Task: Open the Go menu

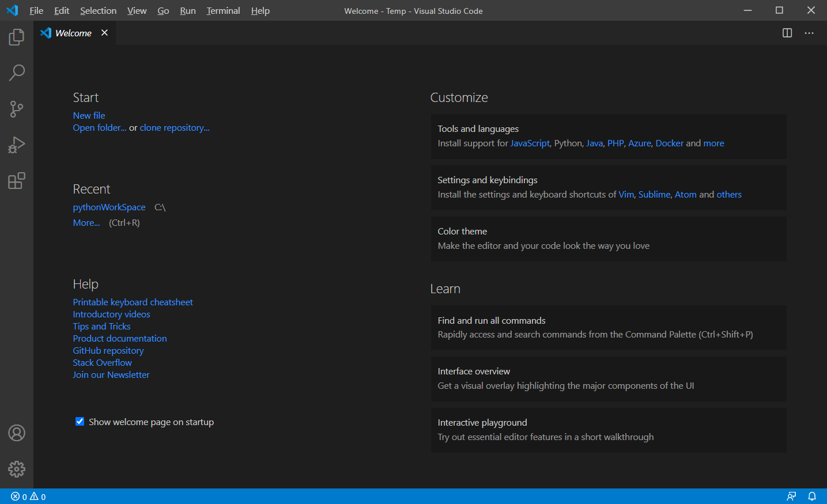Action: [163, 10]
